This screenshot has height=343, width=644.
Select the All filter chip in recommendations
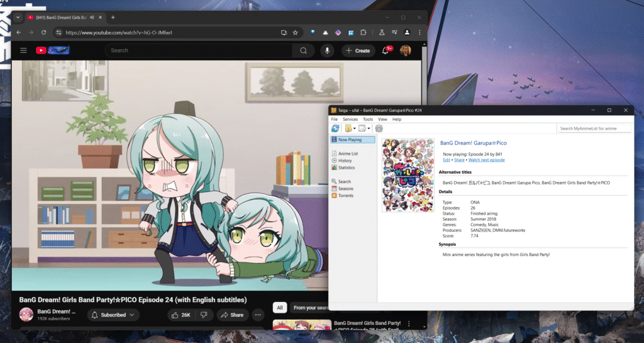coord(280,308)
